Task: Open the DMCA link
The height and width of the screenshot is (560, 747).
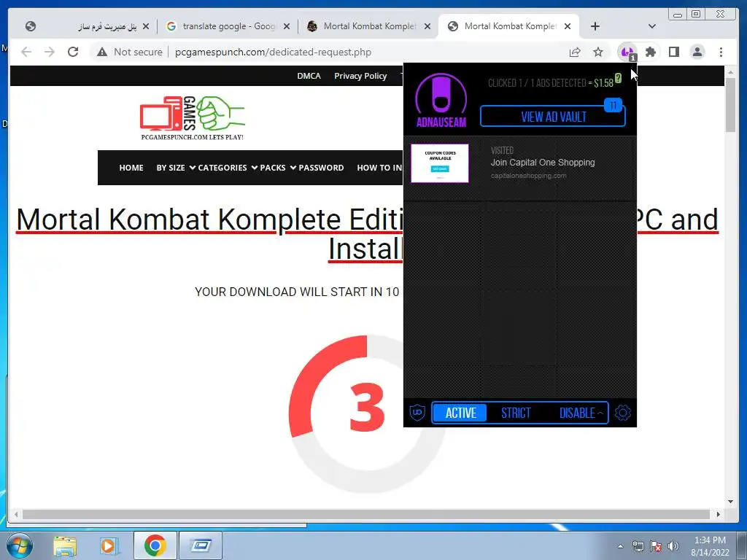Action: pyautogui.click(x=309, y=76)
